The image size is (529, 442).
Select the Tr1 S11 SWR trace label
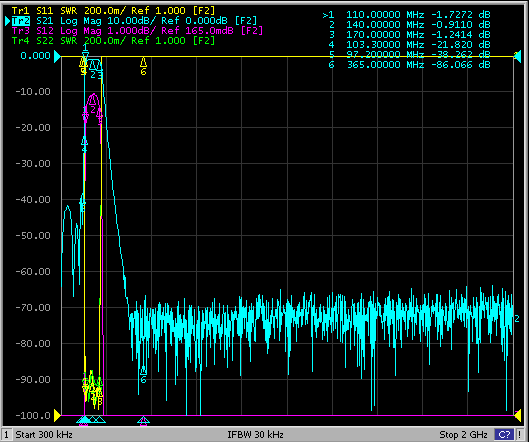click(113, 10)
